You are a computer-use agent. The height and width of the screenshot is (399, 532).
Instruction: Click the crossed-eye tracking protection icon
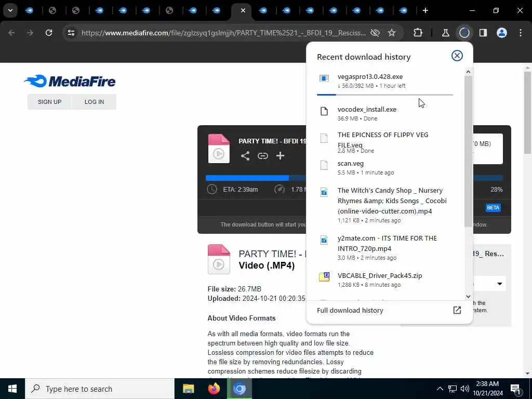pyautogui.click(x=375, y=33)
